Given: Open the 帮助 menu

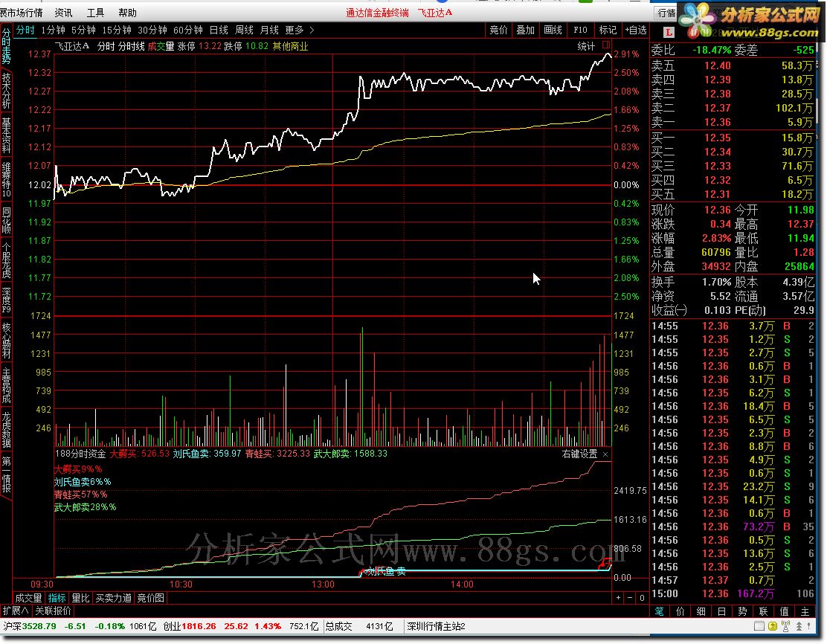Looking at the screenshot, I should pyautogui.click(x=127, y=12).
